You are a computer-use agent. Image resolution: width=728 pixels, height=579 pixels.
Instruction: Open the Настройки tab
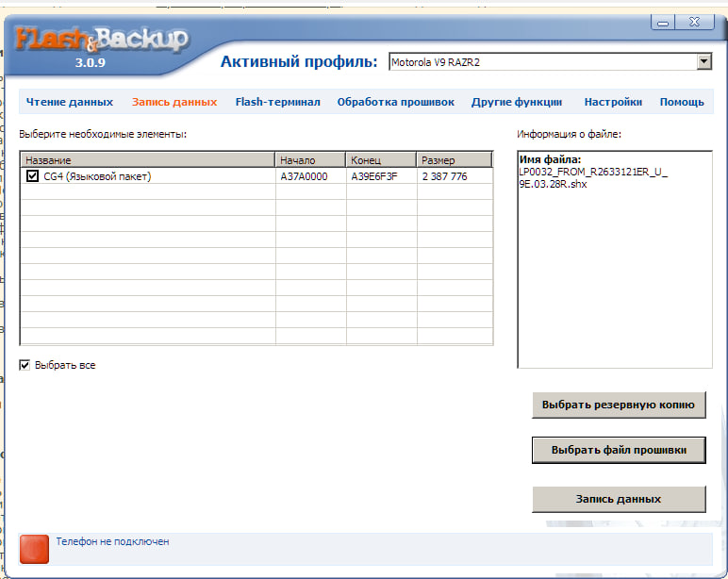[613, 102]
